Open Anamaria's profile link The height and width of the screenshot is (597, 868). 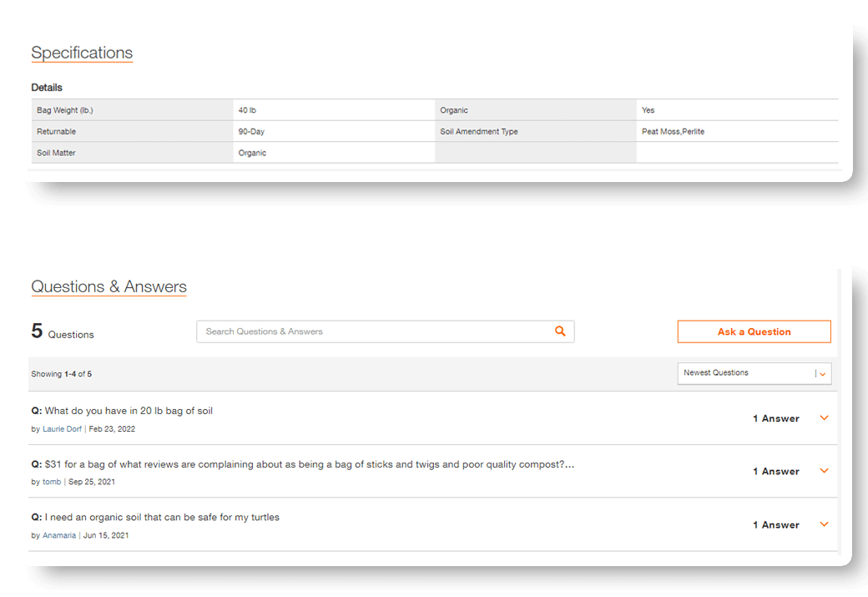pyautogui.click(x=59, y=535)
